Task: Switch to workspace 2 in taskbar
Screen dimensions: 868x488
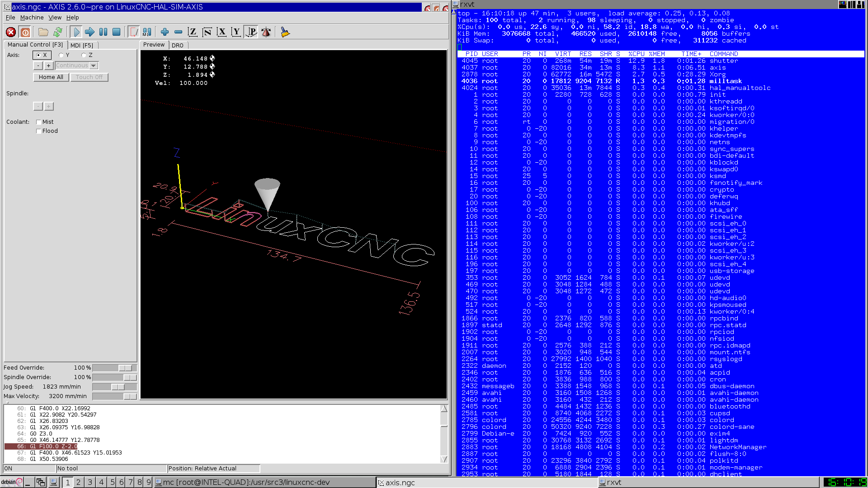Action: tap(78, 482)
